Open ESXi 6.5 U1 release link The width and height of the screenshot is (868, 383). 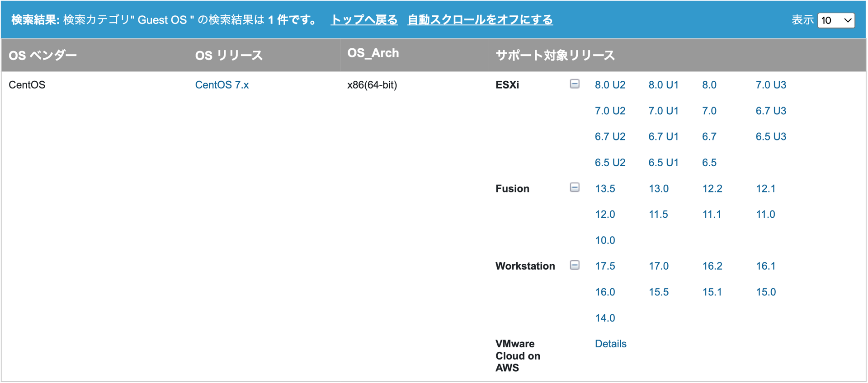click(x=663, y=163)
